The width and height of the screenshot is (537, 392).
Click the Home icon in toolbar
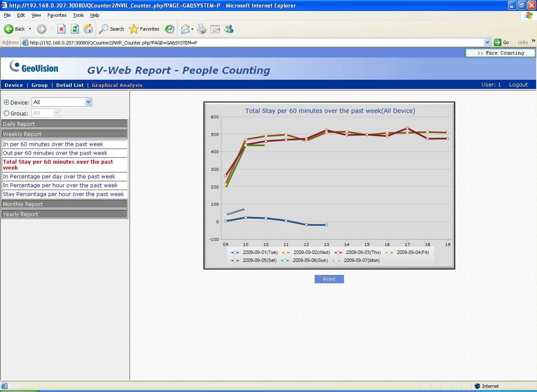[x=88, y=29]
